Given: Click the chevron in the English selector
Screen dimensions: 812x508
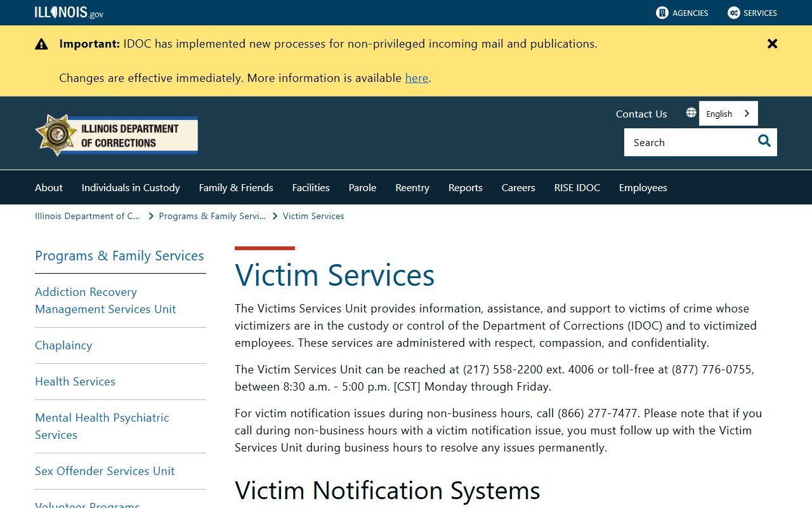Looking at the screenshot, I should [747, 114].
